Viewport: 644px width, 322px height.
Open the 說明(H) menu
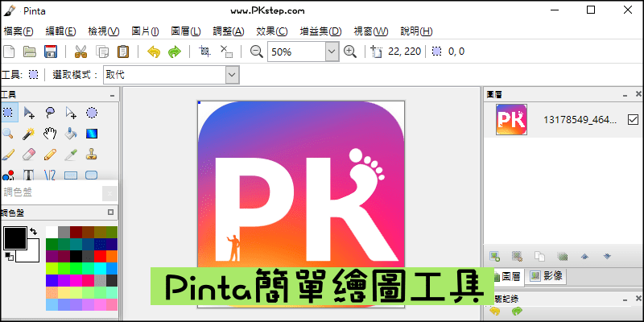tap(416, 31)
